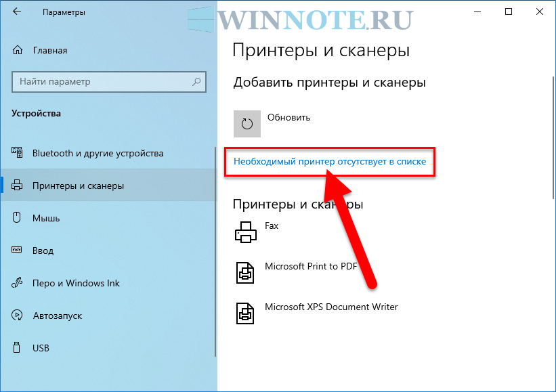Open the Главная home icon
The height and width of the screenshot is (392, 556).
pos(18,50)
